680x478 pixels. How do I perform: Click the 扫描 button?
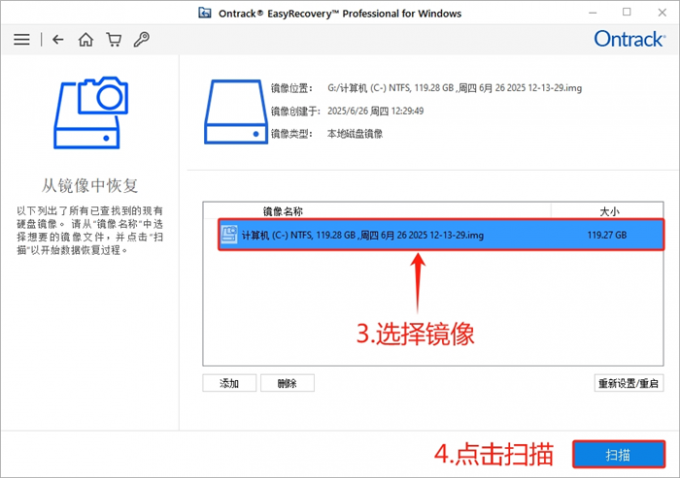pyautogui.click(x=618, y=455)
